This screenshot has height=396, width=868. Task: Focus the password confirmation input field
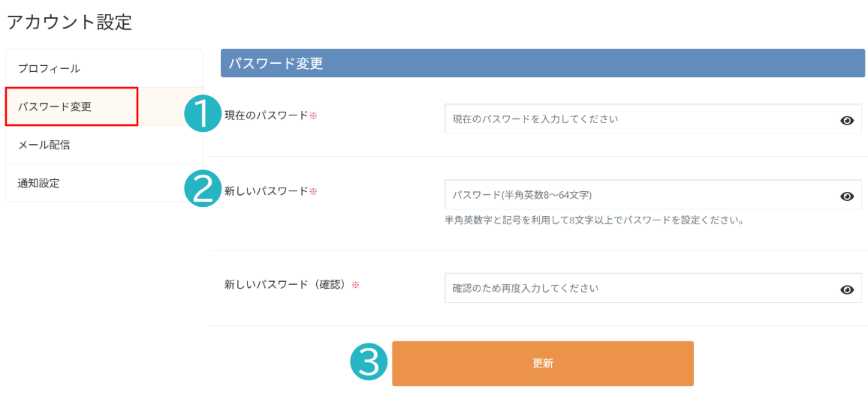click(653, 288)
